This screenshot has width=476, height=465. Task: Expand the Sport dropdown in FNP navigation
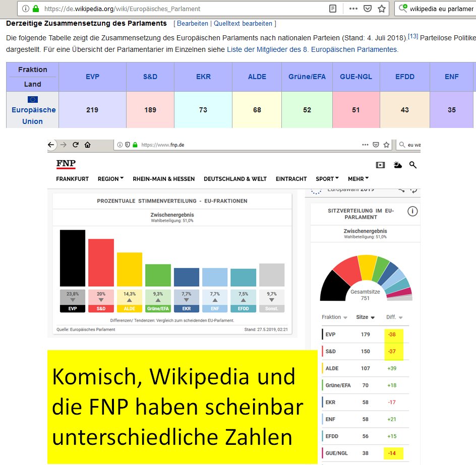tap(327, 179)
